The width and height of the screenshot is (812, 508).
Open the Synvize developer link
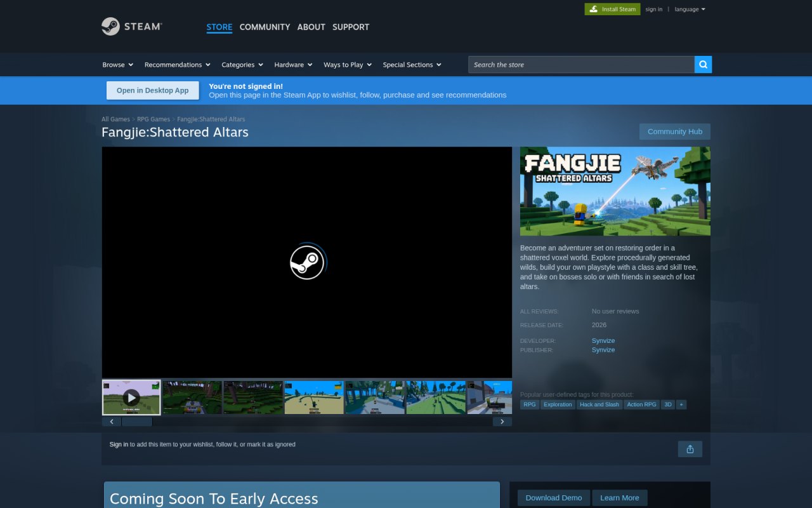tap(603, 341)
